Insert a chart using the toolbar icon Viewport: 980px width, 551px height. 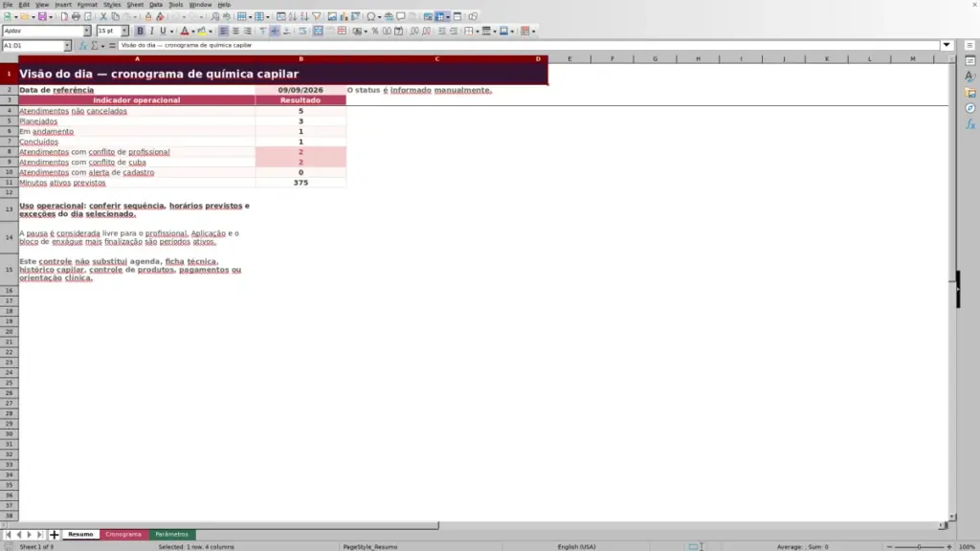point(344,17)
